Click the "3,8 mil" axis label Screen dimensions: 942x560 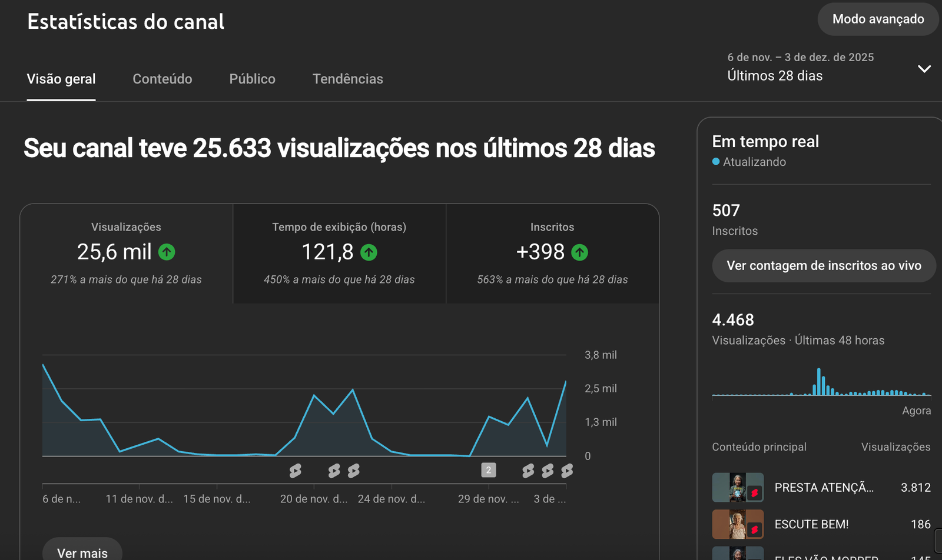coord(601,355)
